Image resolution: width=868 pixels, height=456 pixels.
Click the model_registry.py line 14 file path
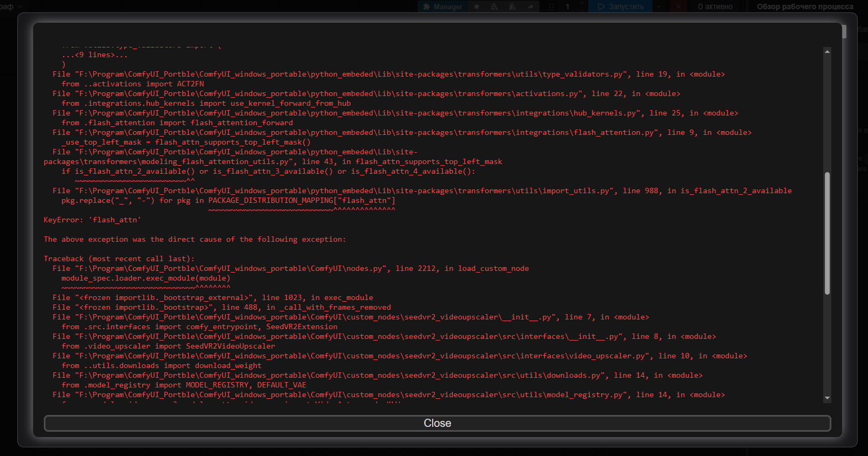(x=388, y=394)
